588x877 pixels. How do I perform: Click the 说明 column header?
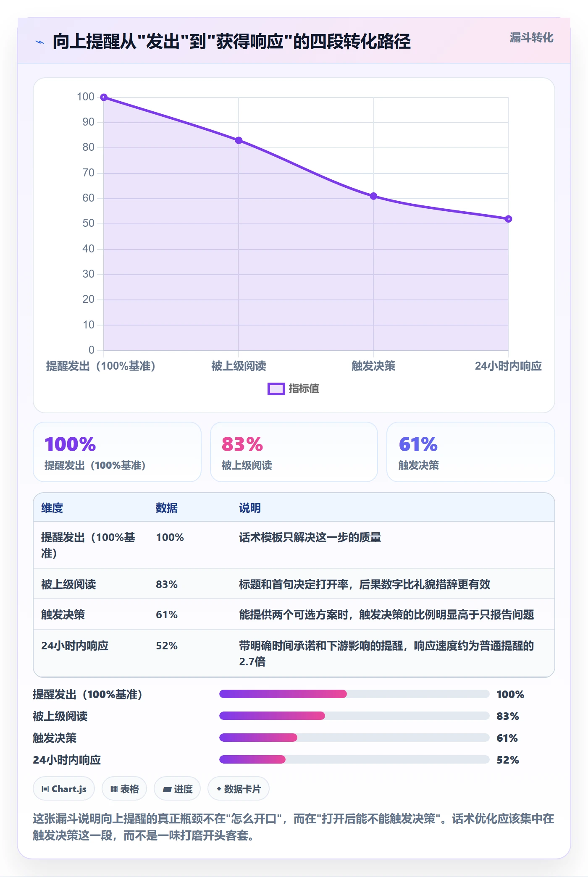(x=250, y=508)
